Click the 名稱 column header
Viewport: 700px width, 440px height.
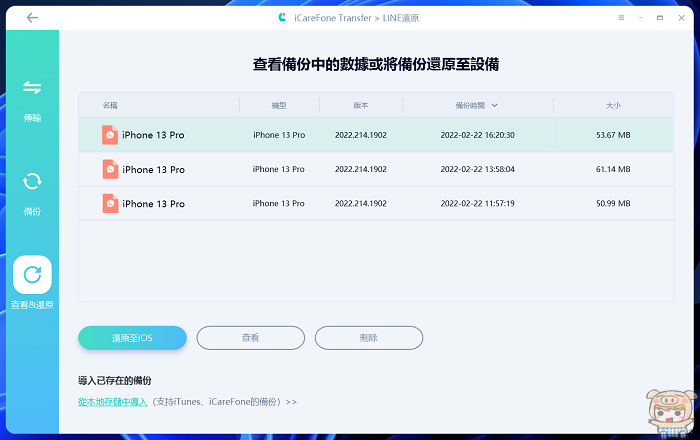pyautogui.click(x=110, y=105)
